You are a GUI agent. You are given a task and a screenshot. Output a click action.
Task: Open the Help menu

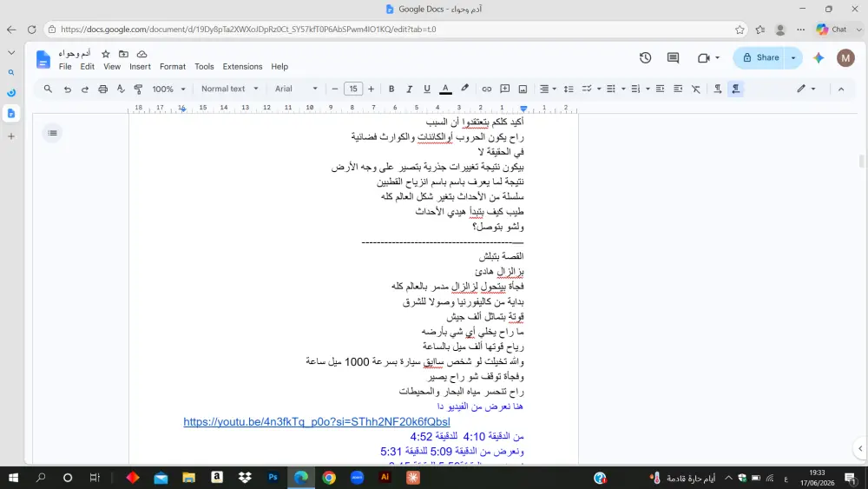tap(279, 67)
